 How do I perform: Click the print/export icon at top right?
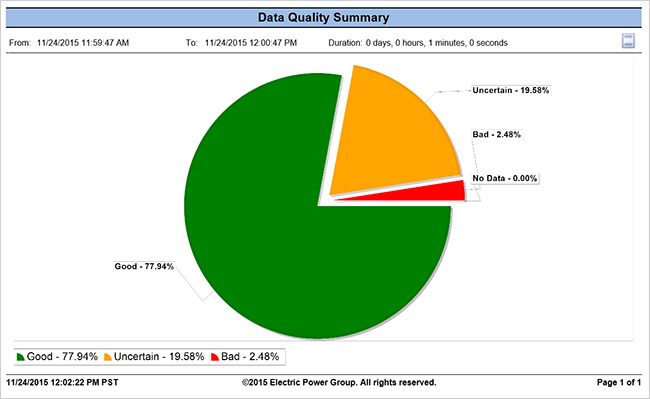point(628,41)
